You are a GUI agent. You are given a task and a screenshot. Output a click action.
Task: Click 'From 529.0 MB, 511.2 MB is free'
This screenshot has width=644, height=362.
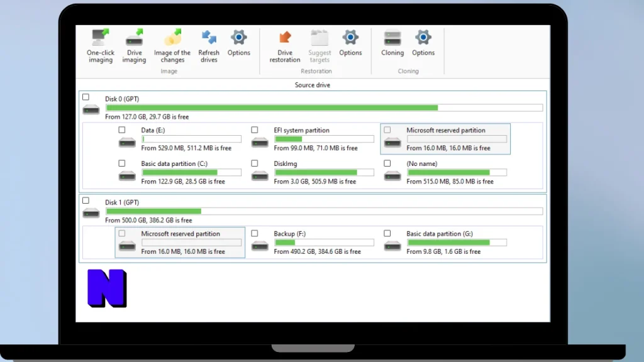[x=186, y=148]
